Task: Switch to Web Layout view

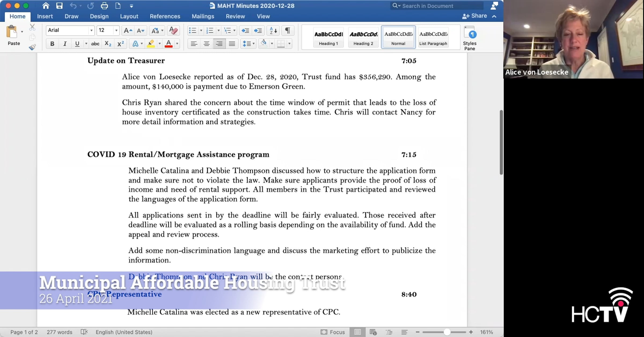Action: coord(373,332)
